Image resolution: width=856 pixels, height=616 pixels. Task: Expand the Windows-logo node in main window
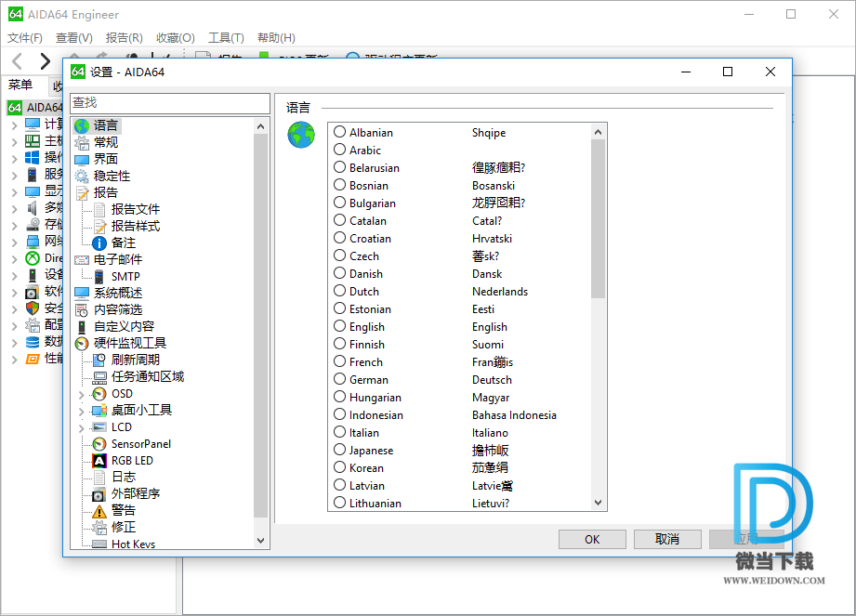(15, 159)
